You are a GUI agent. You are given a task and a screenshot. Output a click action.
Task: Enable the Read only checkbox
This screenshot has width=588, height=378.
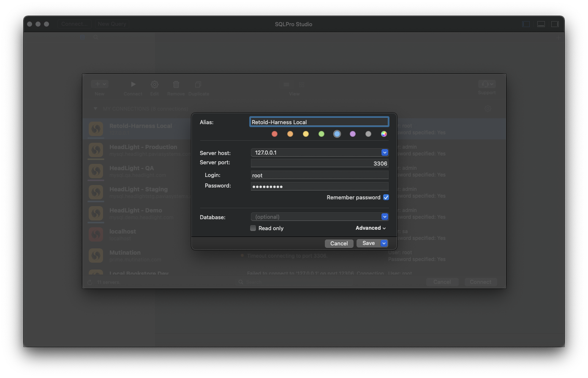pyautogui.click(x=253, y=228)
